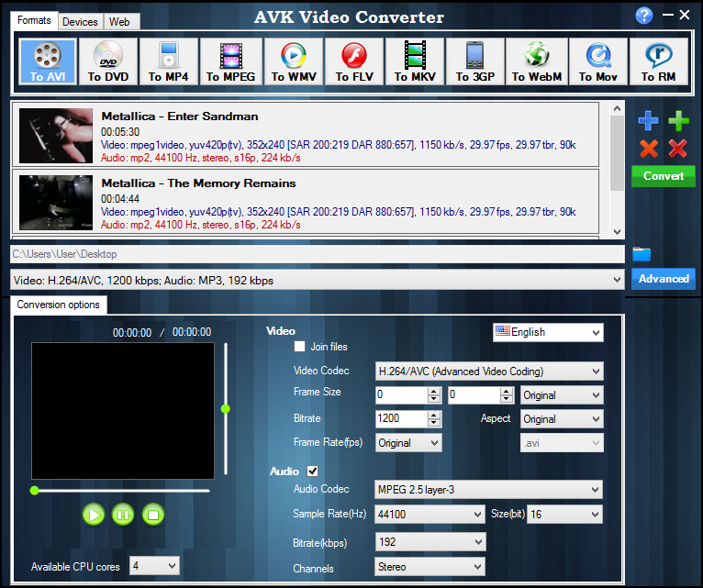Add files with the green plus icon
703x588 pixels.
[x=678, y=120]
